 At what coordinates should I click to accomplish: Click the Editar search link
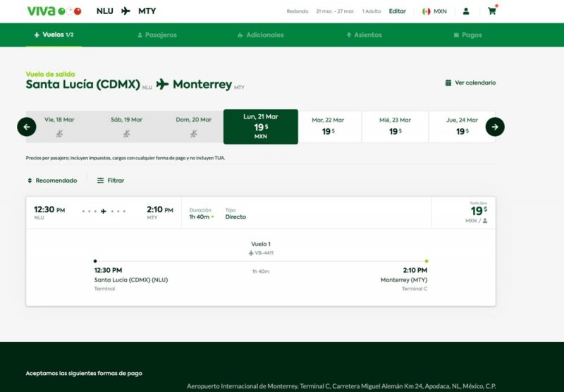(397, 11)
